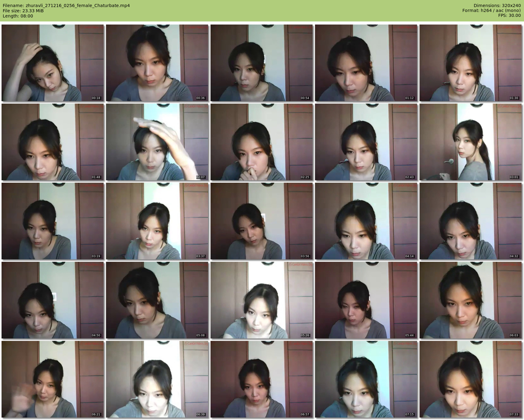Select the frame at 06:57

pos(261,379)
